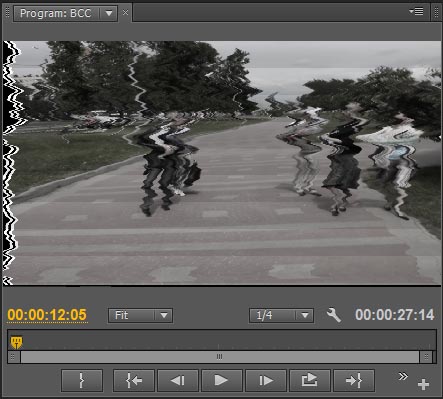Click the right zoom bar handle
The width and height of the screenshot is (443, 399).
click(426, 357)
